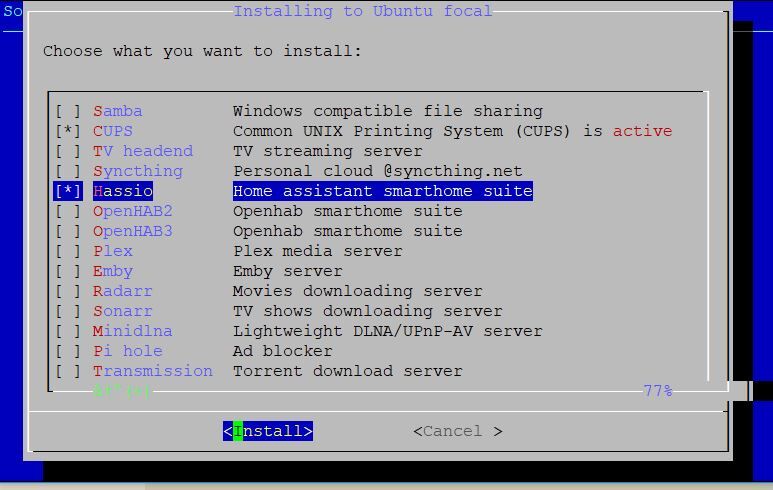This screenshot has height=490, width=773.
Task: Select the Plex checkbox
Action: tap(68, 251)
